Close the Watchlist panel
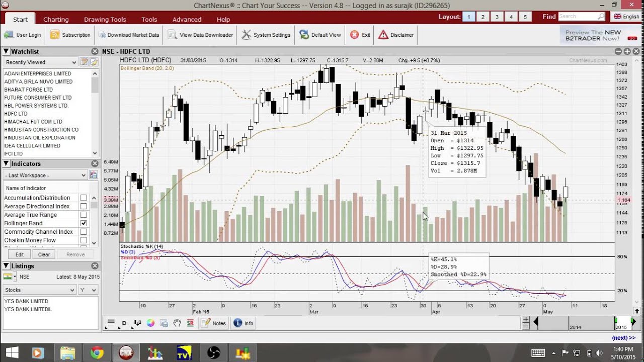Screen dimensions: 644x362 95,51
